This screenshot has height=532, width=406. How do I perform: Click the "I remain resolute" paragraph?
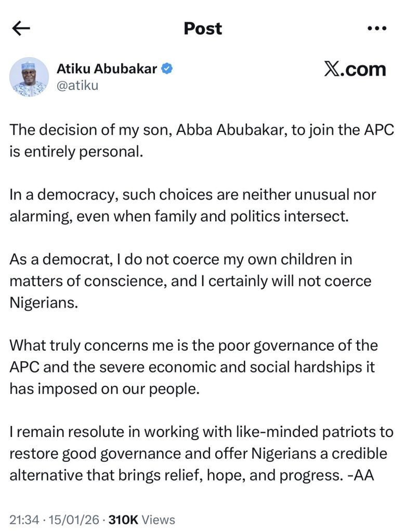[x=200, y=453]
